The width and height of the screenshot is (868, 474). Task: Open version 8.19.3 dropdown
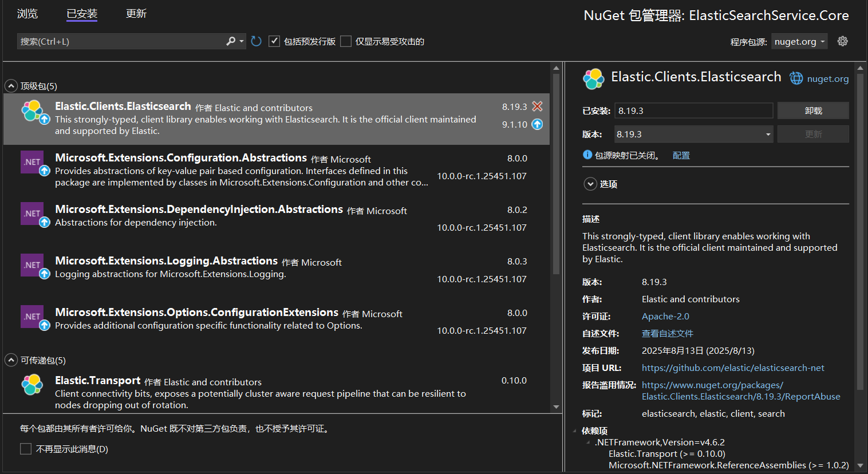pos(693,134)
